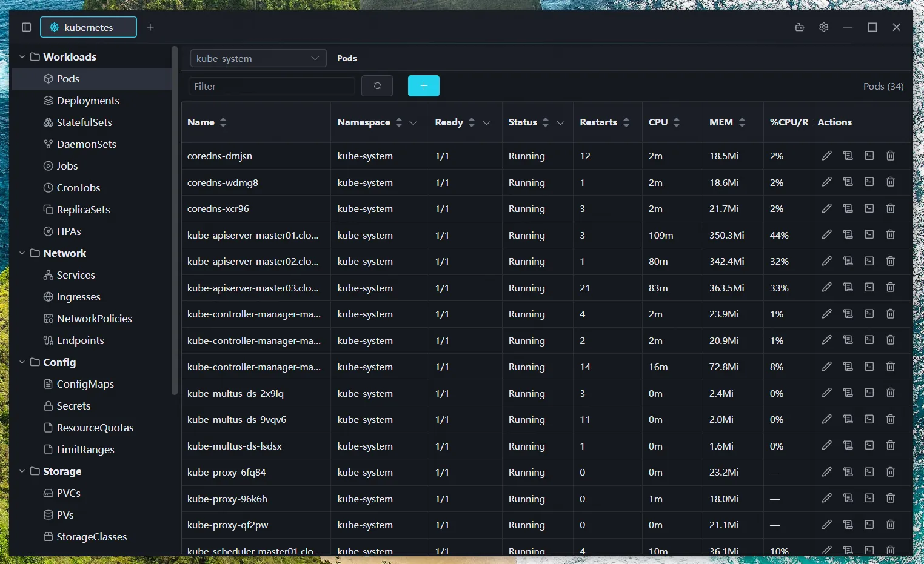The width and height of the screenshot is (924, 564).
Task: Open ResourceQuotas in the sidebar
Action: [x=92, y=428]
